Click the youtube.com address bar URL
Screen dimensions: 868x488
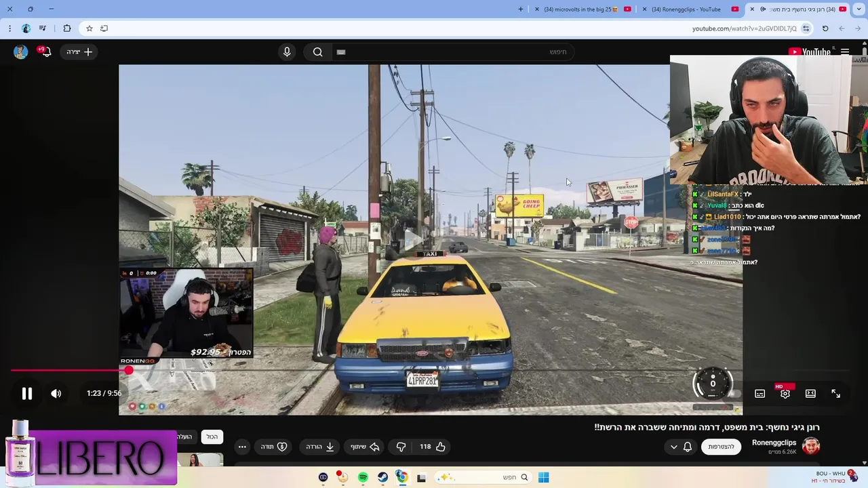click(x=744, y=28)
